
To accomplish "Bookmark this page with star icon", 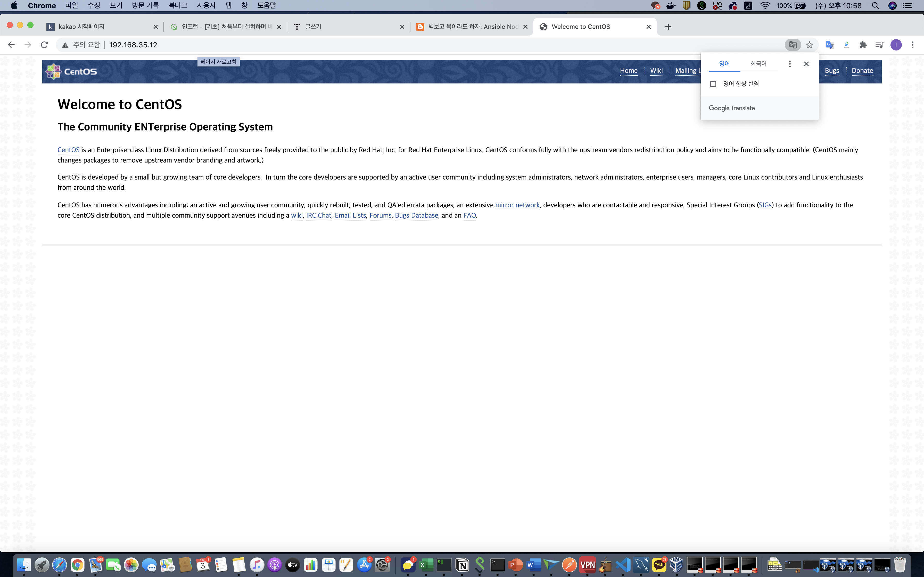I will pyautogui.click(x=809, y=45).
